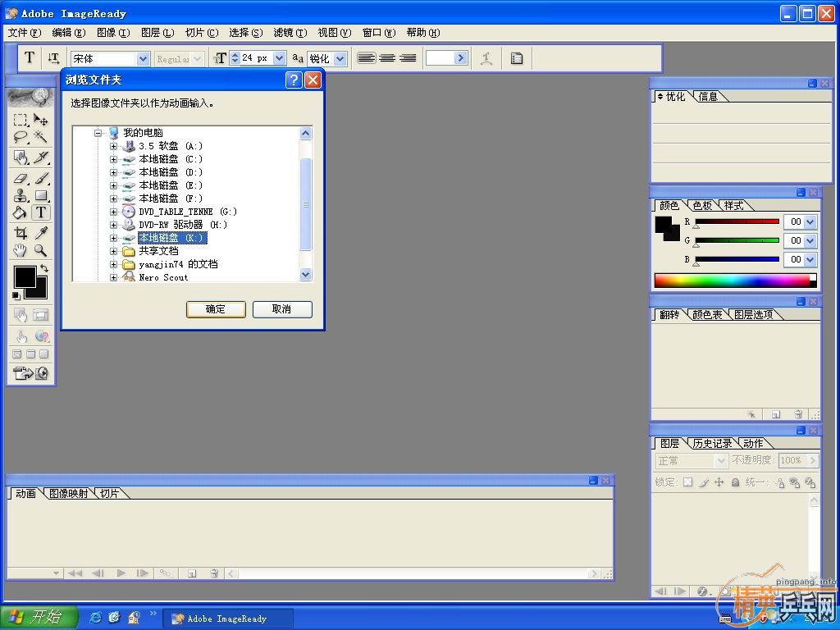Select the Rectangular Marquee tool
Viewport: 840px width, 630px height.
tap(21, 120)
